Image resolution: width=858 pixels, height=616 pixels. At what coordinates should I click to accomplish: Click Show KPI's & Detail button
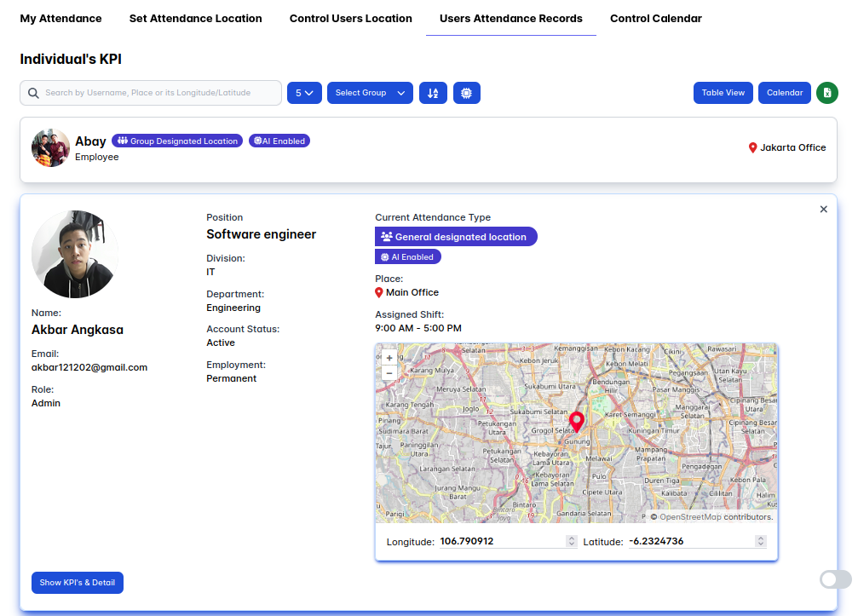pyautogui.click(x=78, y=583)
